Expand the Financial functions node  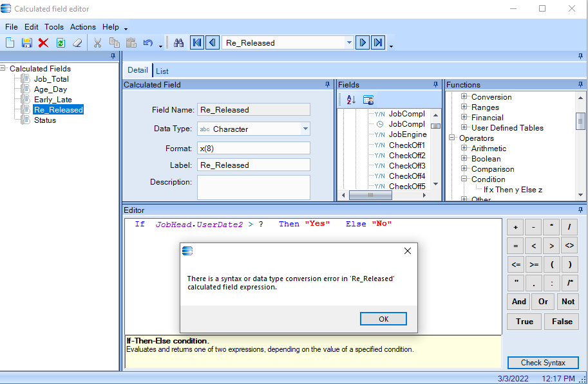464,117
